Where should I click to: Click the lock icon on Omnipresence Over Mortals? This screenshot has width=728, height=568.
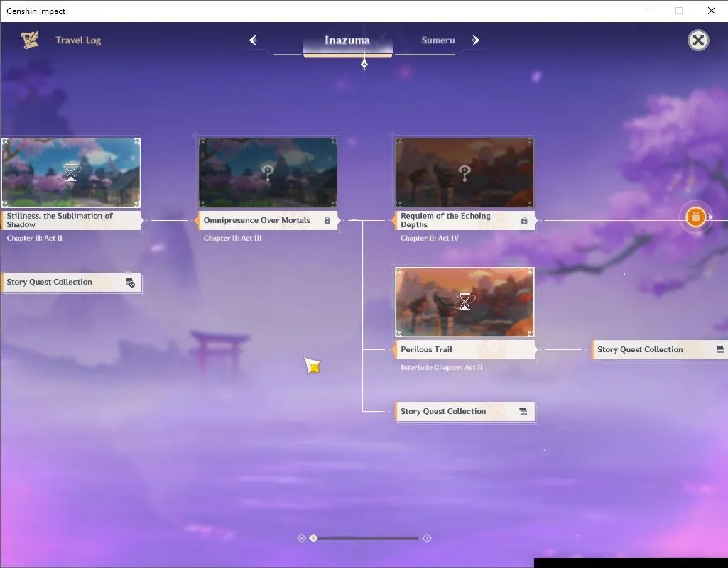pos(327,220)
